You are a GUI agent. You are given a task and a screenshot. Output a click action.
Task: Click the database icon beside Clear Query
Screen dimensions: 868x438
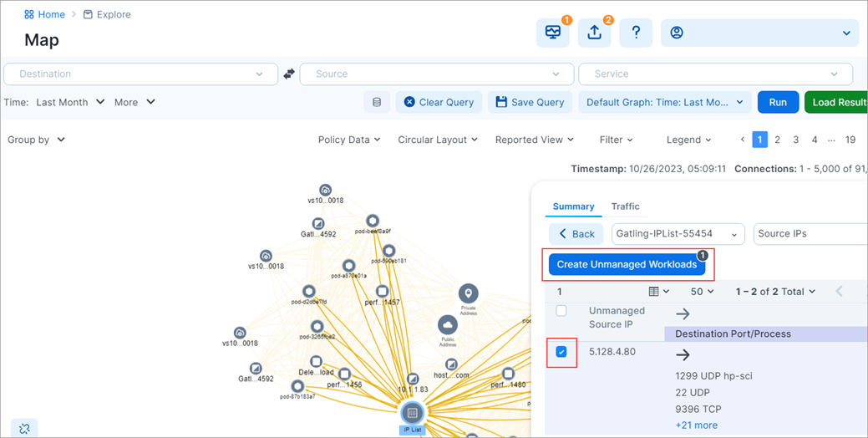[377, 102]
